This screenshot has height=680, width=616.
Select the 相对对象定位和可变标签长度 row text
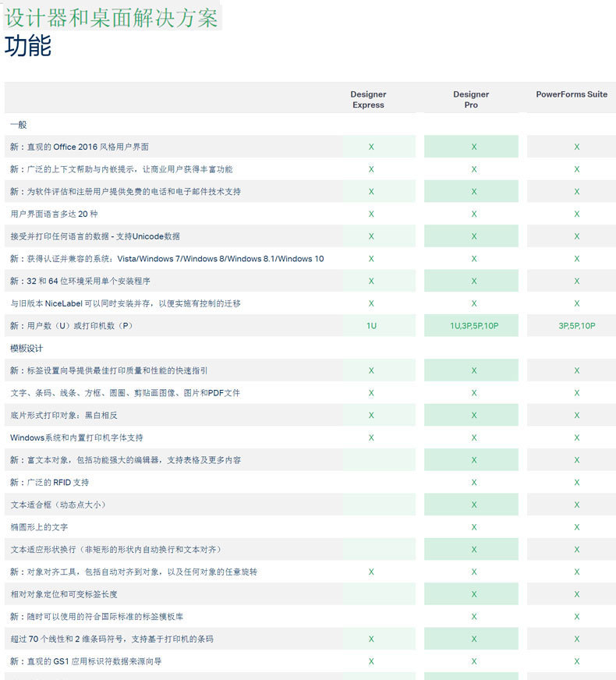pyautogui.click(x=64, y=594)
